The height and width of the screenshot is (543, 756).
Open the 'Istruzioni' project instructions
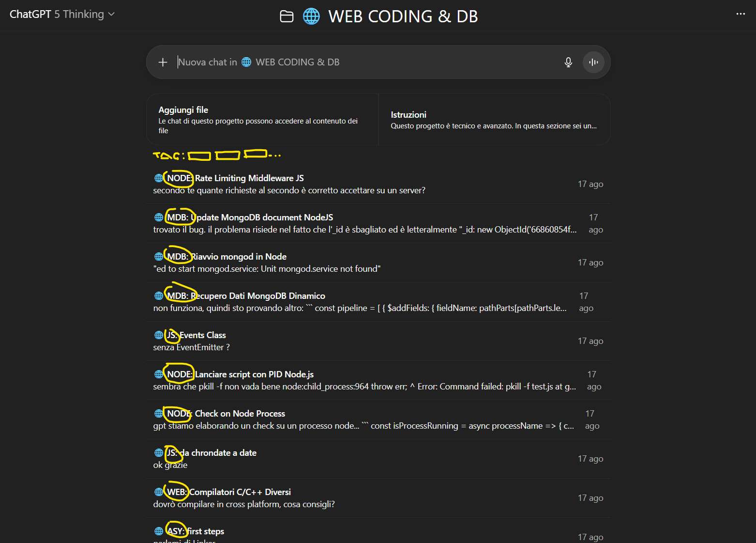coord(495,119)
